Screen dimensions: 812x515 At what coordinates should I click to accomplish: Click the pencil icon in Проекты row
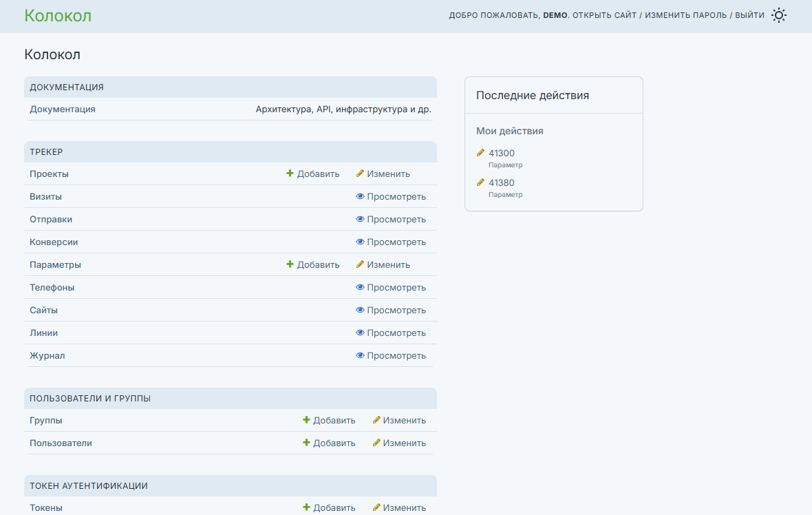[x=360, y=174]
